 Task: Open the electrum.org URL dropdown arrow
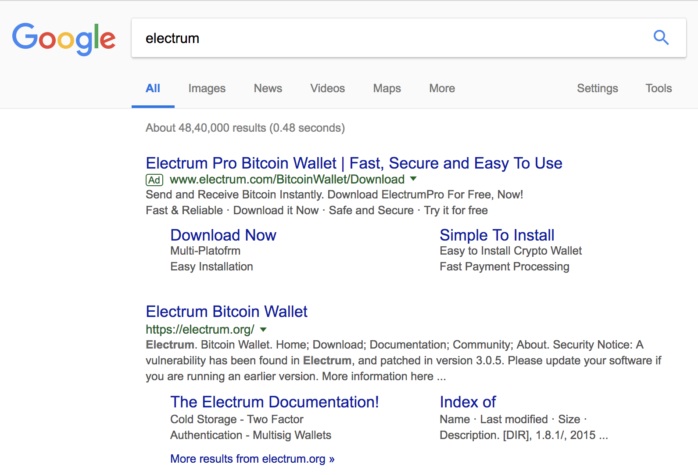(x=263, y=328)
